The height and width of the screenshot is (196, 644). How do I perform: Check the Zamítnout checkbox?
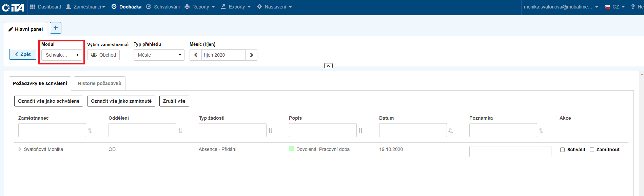tap(592, 150)
